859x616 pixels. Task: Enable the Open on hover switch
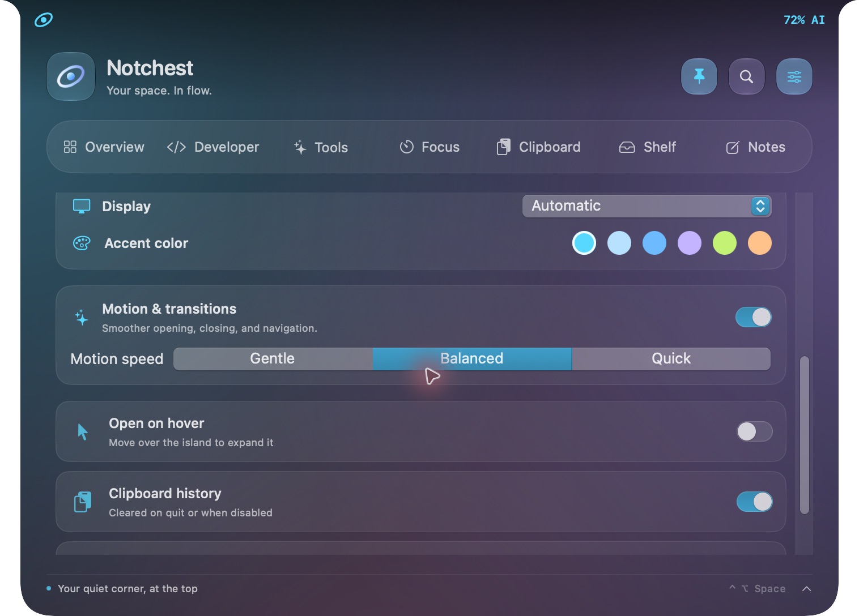[755, 431]
